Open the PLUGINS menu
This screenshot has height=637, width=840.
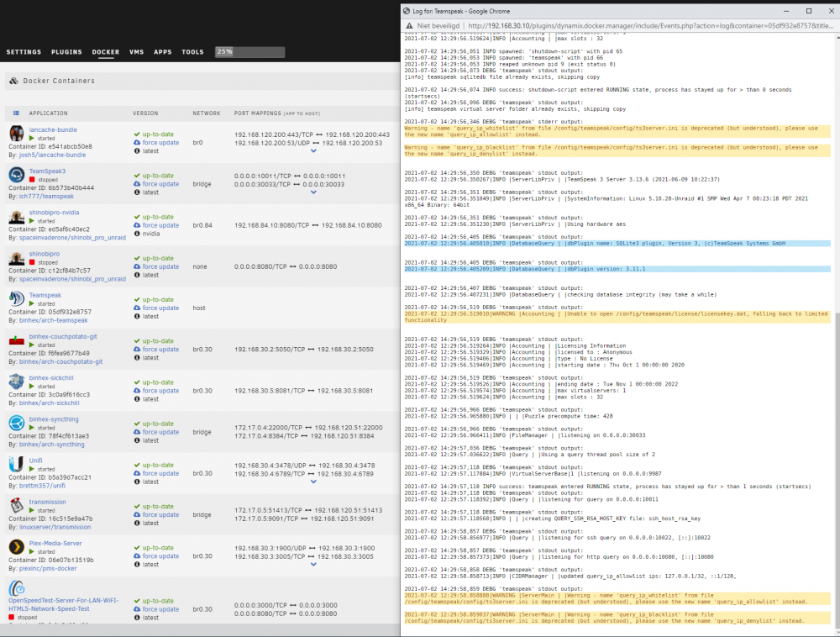click(66, 52)
